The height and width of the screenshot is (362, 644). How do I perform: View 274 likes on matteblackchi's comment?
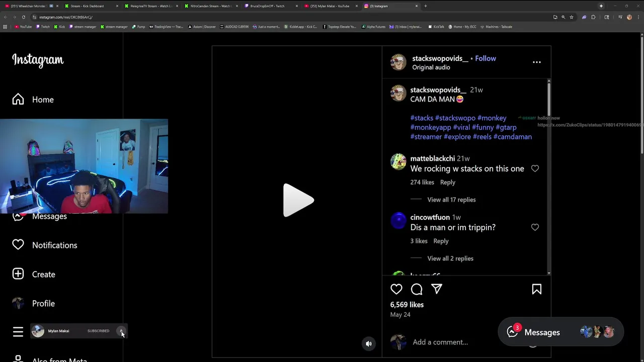click(422, 183)
